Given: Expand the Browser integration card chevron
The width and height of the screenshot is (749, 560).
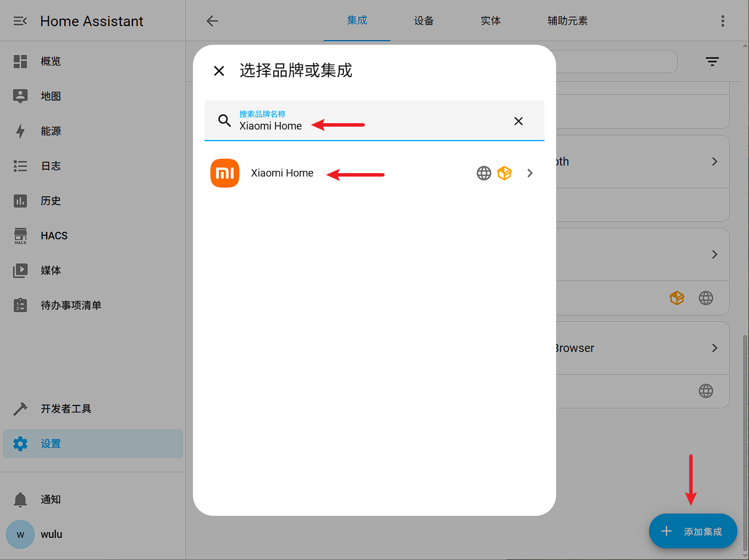Looking at the screenshot, I should [715, 348].
